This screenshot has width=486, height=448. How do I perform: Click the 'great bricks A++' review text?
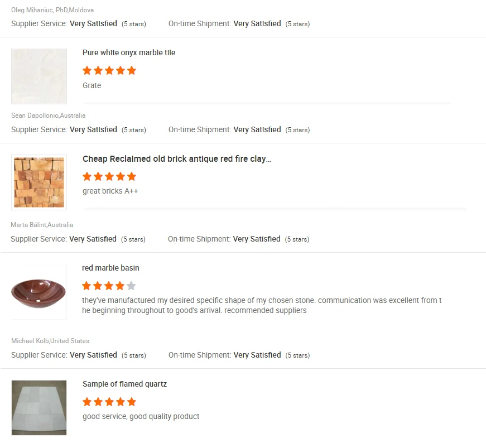pos(110,191)
